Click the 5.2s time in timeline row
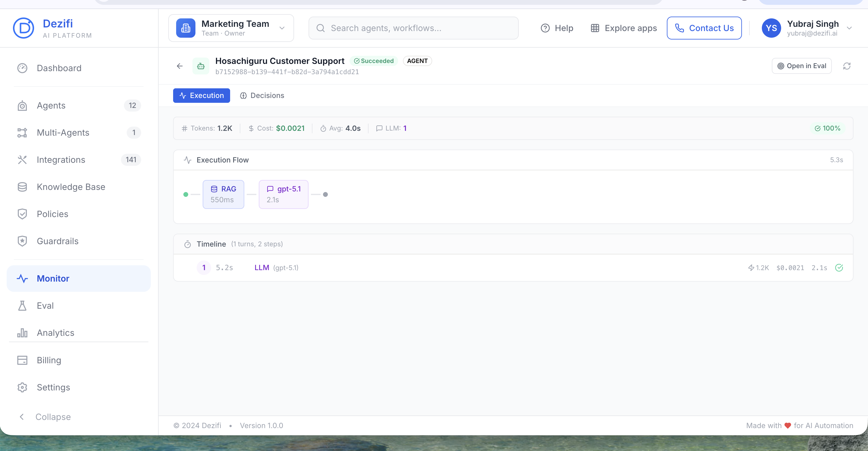This screenshot has height=451, width=868. 224,268
